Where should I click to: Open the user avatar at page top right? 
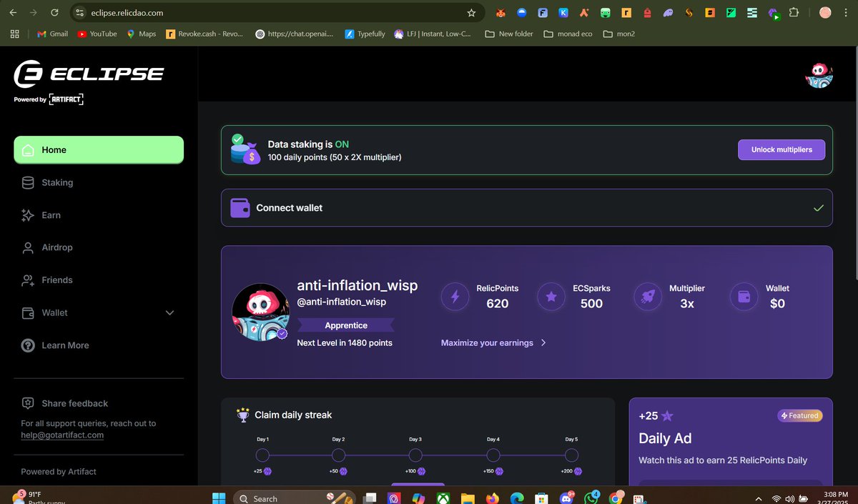tap(819, 74)
